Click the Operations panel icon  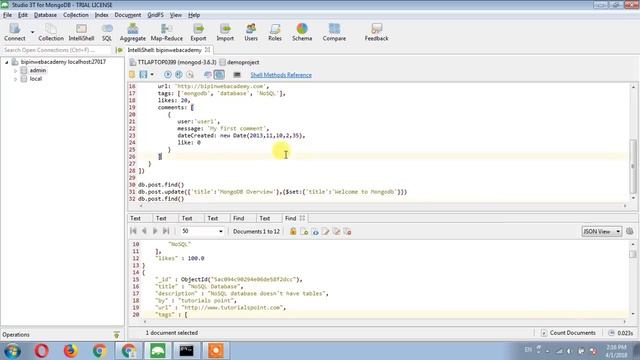(x=116, y=335)
